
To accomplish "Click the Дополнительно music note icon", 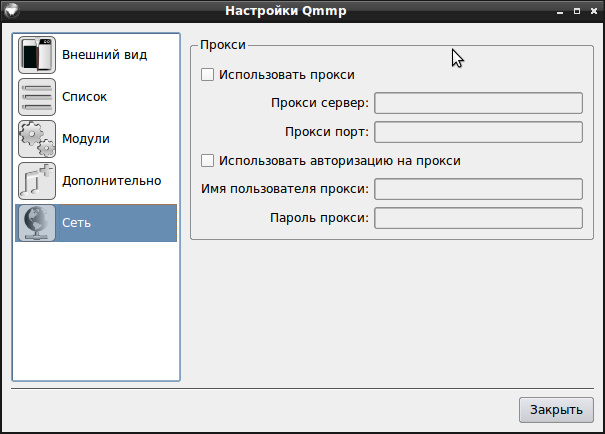I will pos(37,181).
